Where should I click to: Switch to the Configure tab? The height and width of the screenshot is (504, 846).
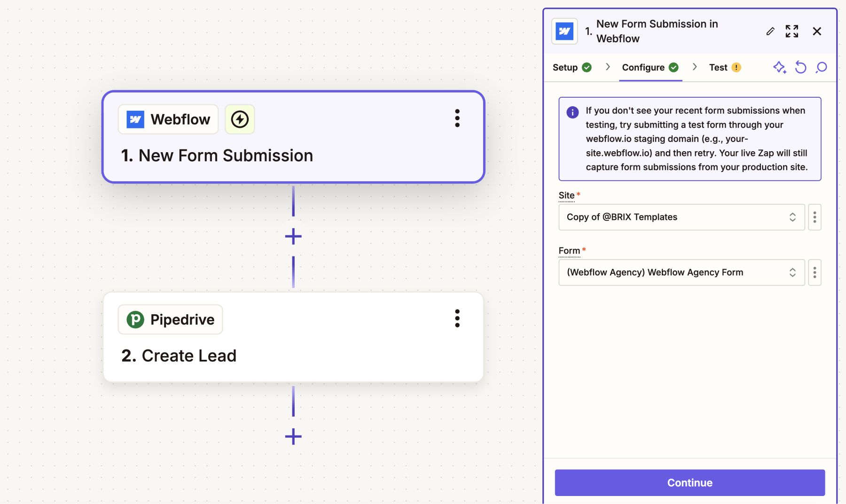point(650,68)
